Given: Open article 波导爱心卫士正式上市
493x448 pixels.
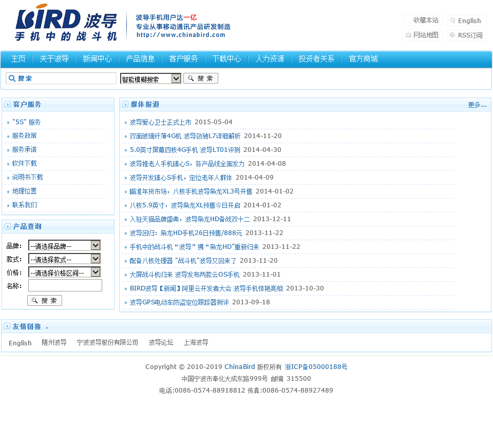Looking at the screenshot, I should (160, 122).
